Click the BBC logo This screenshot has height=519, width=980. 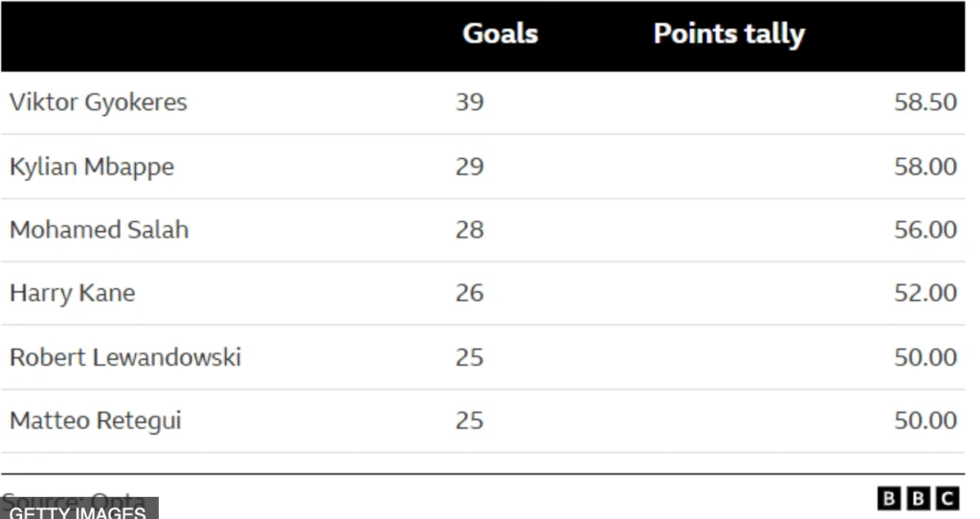(x=918, y=498)
